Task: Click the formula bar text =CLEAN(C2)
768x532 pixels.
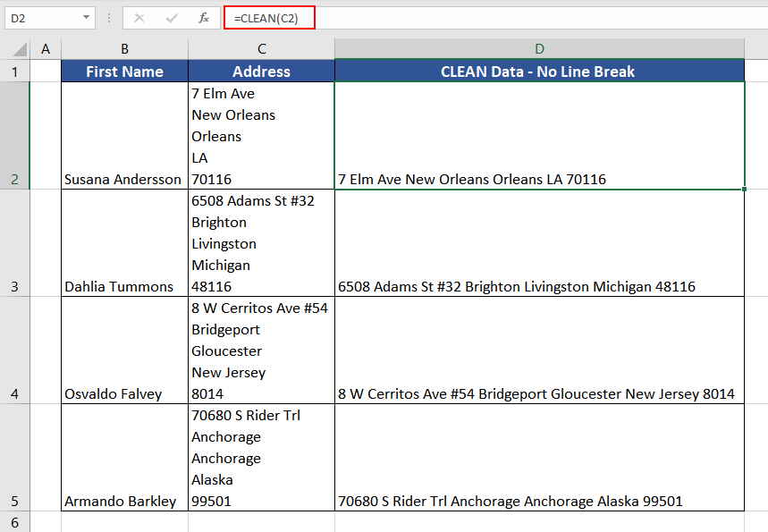Action: point(265,18)
